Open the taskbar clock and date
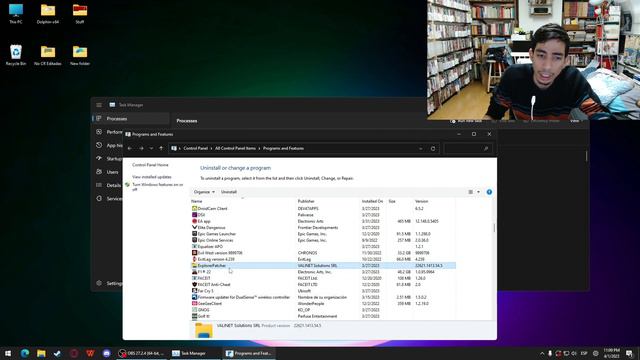The width and height of the screenshot is (640, 360). pos(611,353)
